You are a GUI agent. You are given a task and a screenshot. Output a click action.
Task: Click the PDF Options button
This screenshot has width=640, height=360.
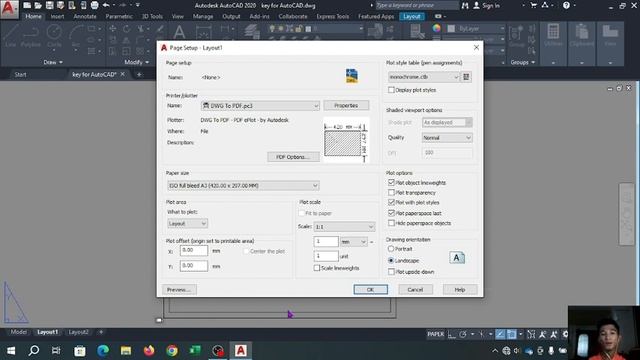(x=293, y=157)
